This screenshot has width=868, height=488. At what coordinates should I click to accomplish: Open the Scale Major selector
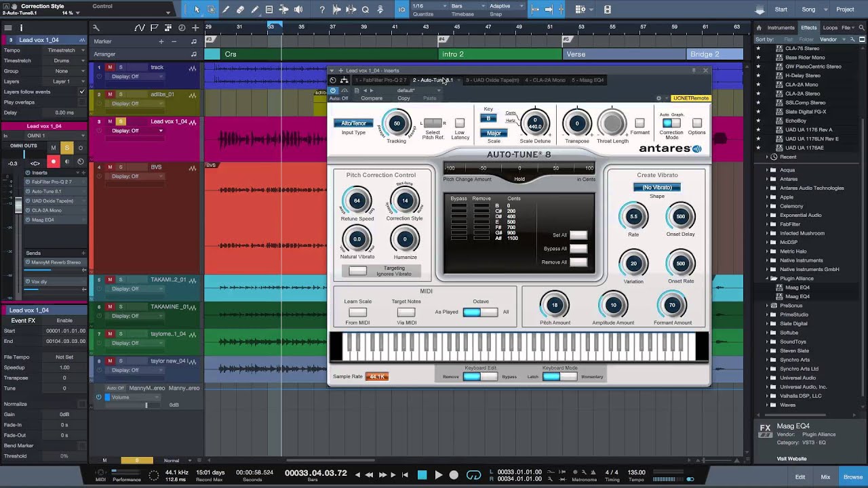(x=494, y=133)
